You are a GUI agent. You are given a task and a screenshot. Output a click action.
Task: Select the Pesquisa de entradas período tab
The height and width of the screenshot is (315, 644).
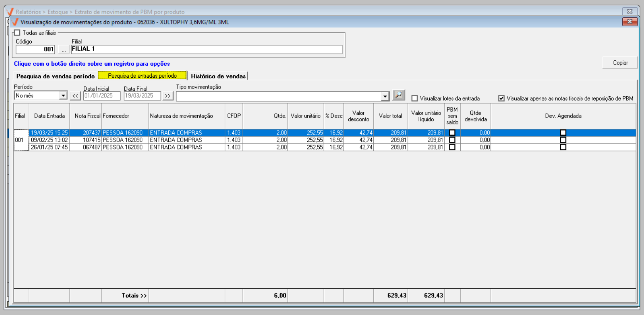click(x=142, y=76)
